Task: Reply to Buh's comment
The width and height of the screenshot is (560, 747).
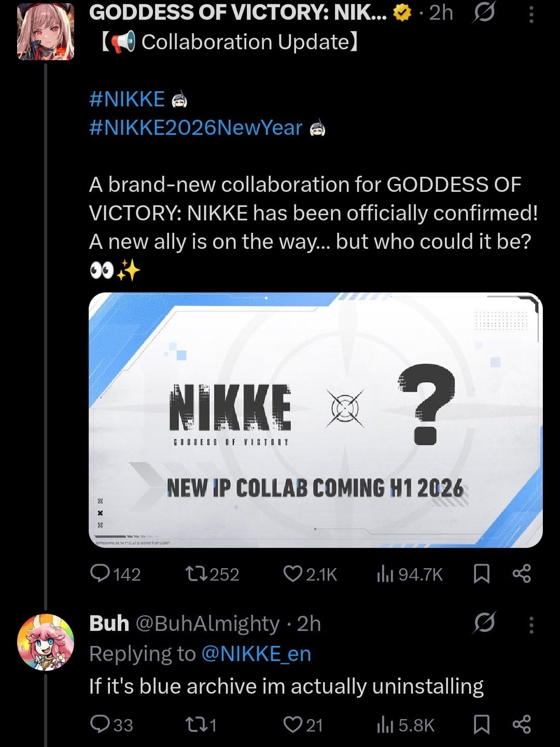Action: tap(100, 725)
